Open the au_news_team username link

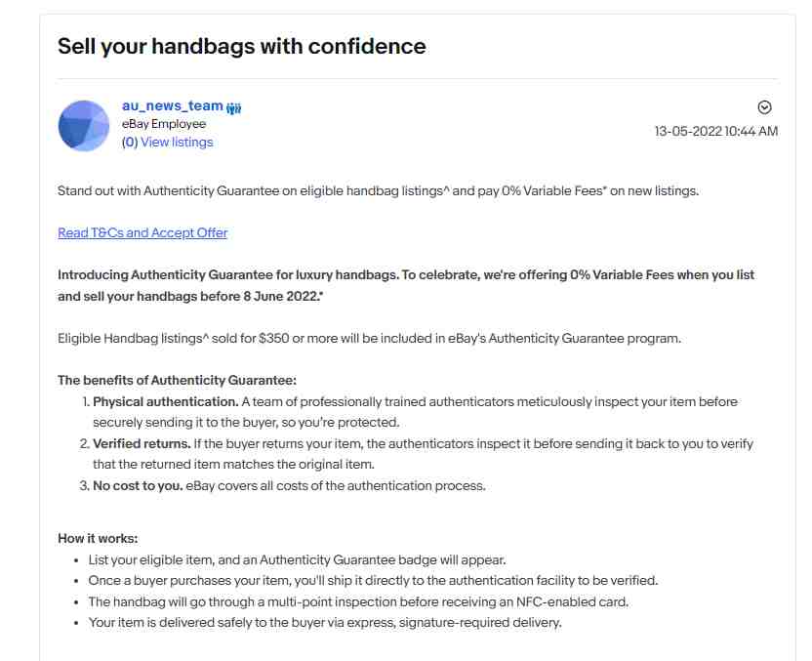173,105
